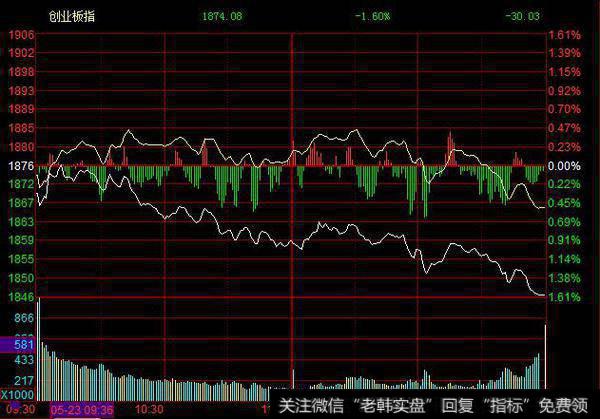
Task: Click the 1906 price axis label
Action: (x=21, y=35)
